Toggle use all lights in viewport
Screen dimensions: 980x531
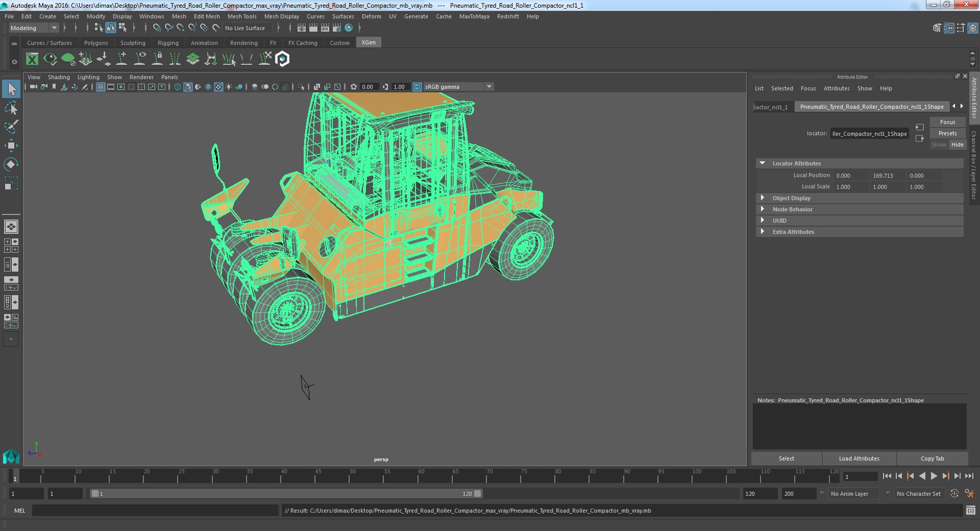pyautogui.click(x=229, y=87)
